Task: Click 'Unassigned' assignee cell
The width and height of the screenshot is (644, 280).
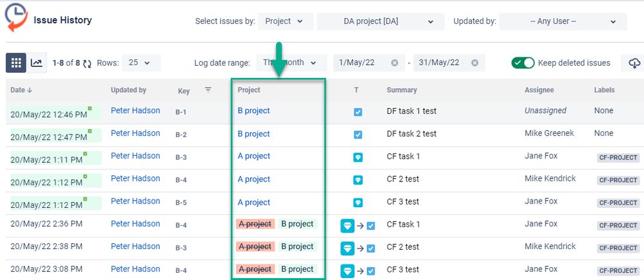Action: click(x=545, y=110)
